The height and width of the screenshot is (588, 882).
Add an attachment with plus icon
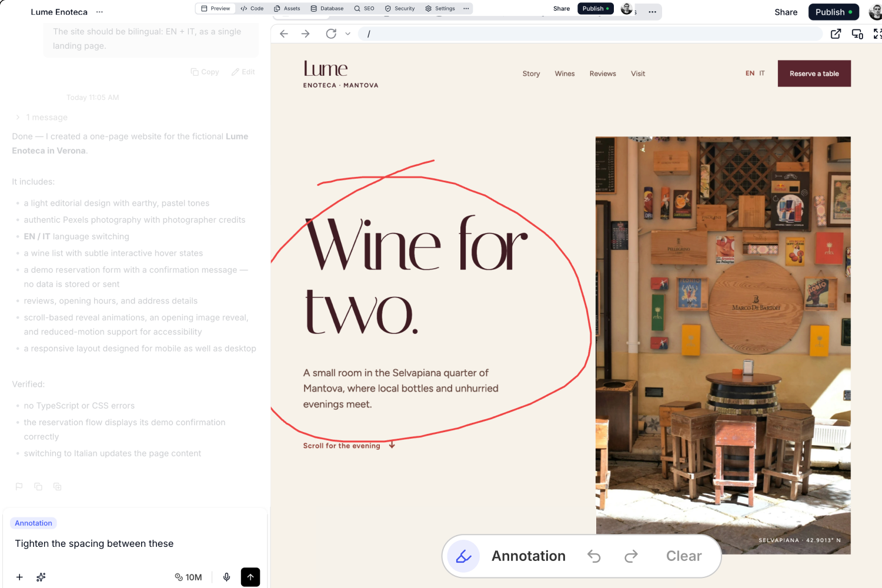point(19,577)
